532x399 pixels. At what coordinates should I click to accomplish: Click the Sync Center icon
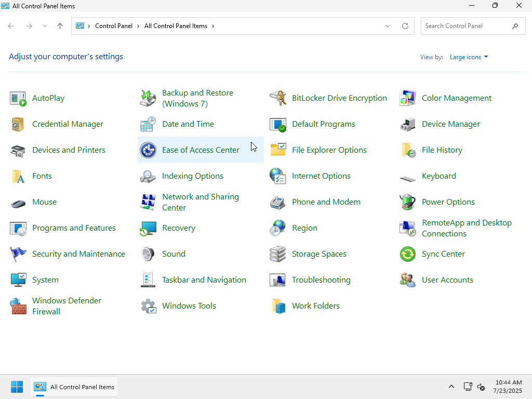408,254
